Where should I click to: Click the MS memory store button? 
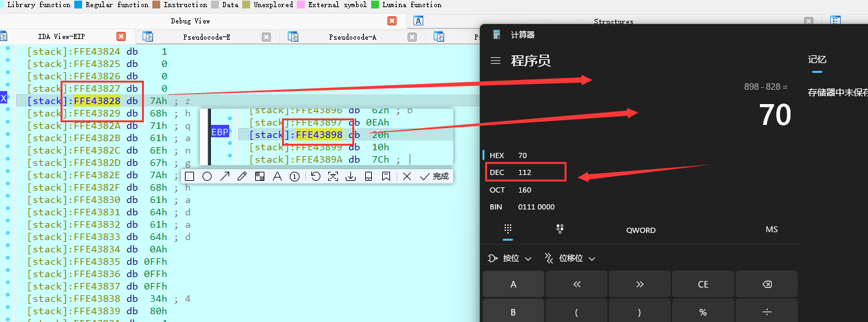(771, 230)
